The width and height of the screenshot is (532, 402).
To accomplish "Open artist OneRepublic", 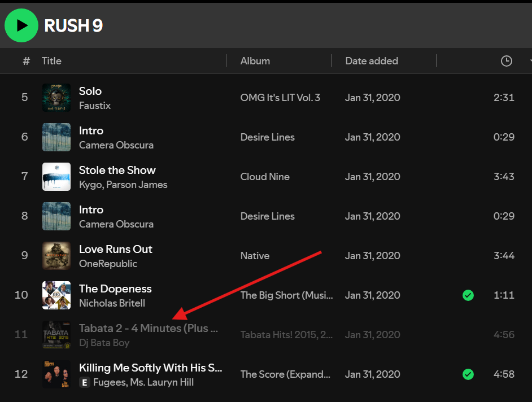I will tap(108, 264).
